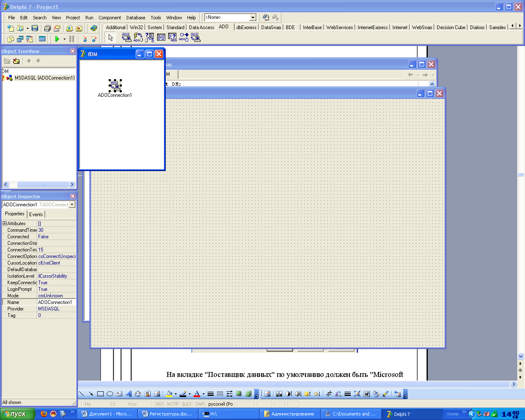The width and height of the screenshot is (525, 420).
Task: Click the New Form toolbar icon
Action: tap(42, 39)
